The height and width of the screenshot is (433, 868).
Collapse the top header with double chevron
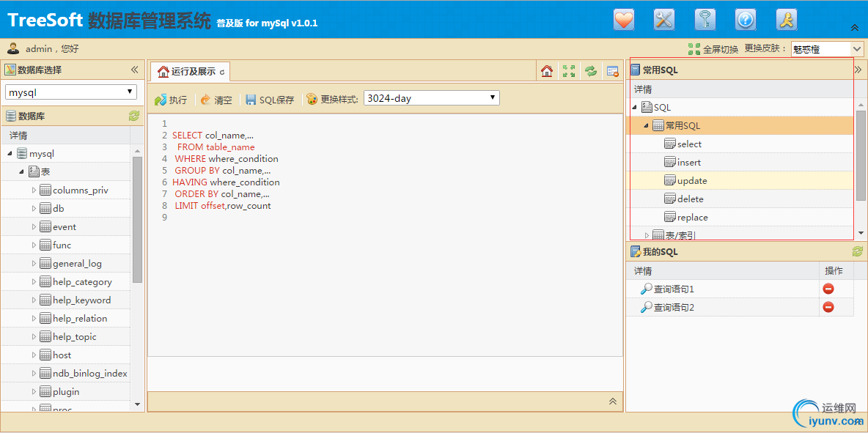click(x=854, y=28)
